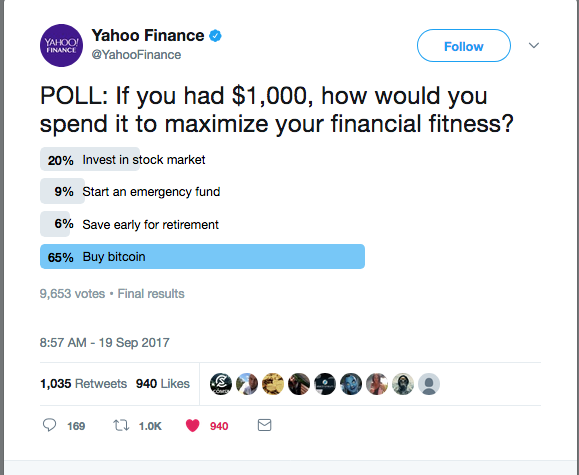View the 1,035 Retweets list

click(83, 384)
